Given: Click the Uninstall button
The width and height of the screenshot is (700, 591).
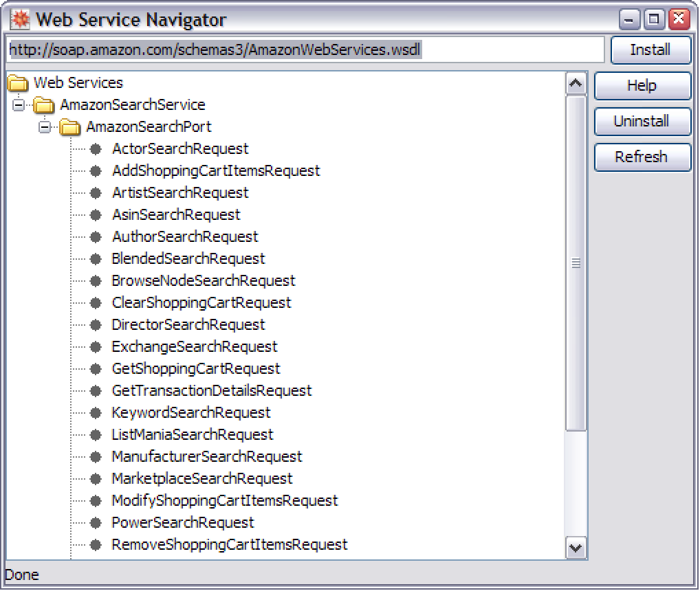Looking at the screenshot, I should [642, 122].
